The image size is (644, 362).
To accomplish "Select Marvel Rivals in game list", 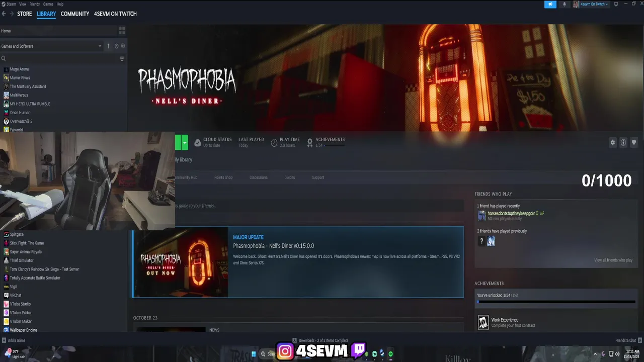I will click(x=20, y=77).
